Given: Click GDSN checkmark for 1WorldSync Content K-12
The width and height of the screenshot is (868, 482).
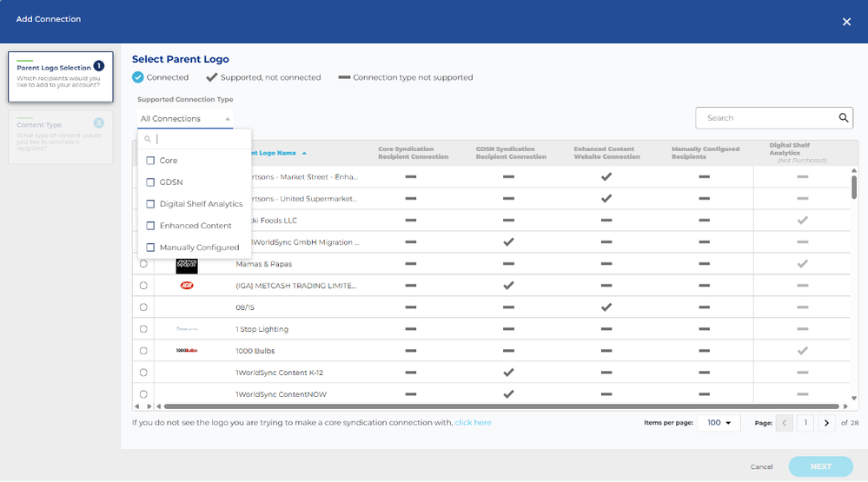Looking at the screenshot, I should (x=508, y=373).
